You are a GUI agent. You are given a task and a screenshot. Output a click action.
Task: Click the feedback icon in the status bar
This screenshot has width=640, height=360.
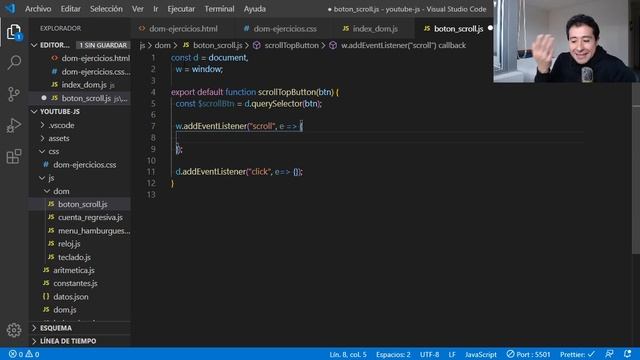609,354
